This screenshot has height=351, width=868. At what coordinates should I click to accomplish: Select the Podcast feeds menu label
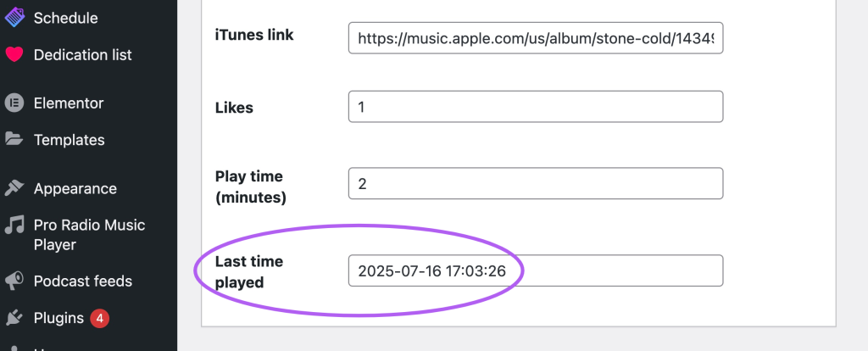[x=83, y=281]
